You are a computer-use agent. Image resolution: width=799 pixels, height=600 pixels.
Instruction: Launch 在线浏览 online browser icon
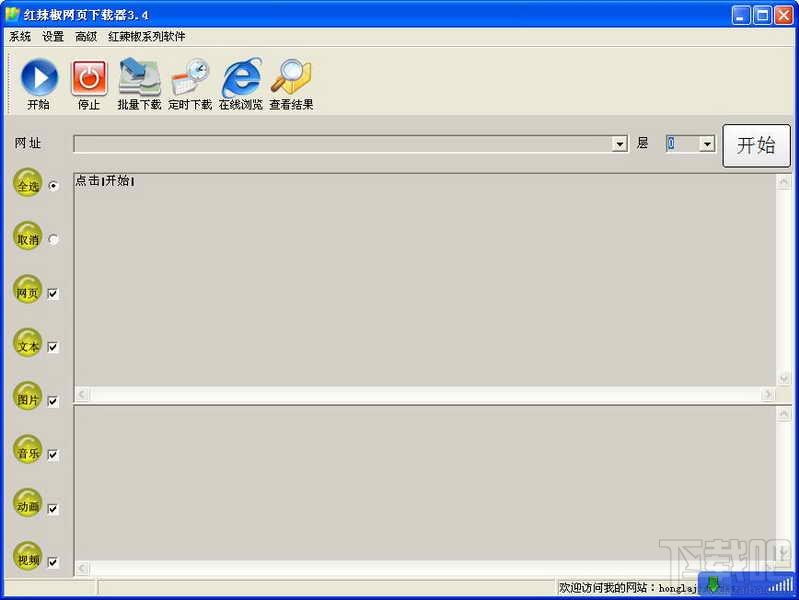click(x=241, y=79)
